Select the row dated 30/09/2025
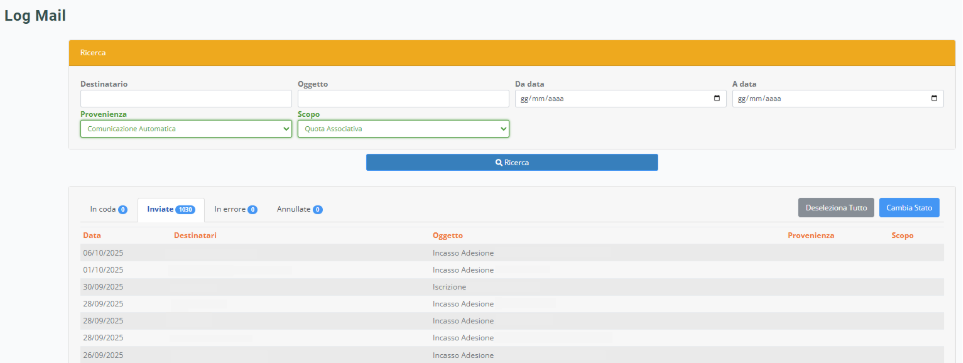This screenshot has height=363, width=963. 512,287
